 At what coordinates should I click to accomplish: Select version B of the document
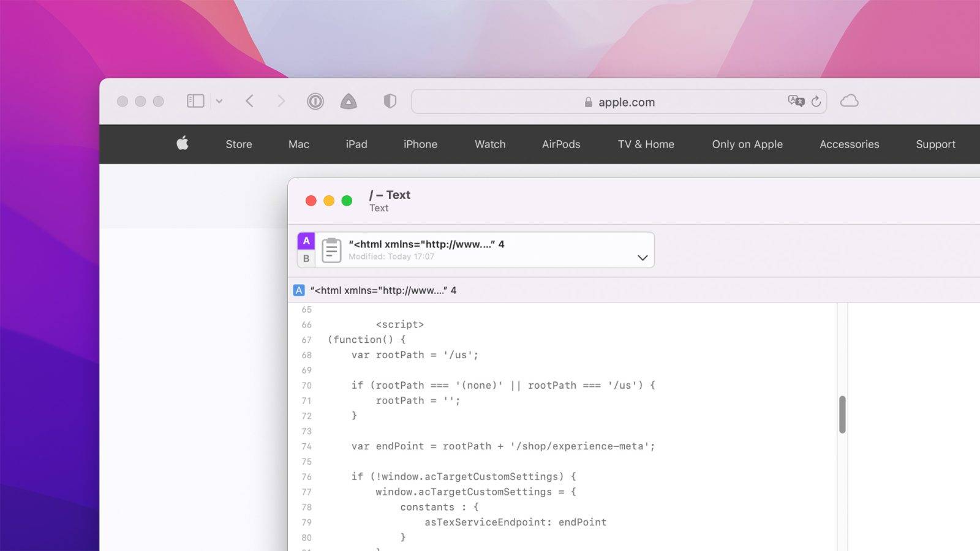tap(306, 258)
